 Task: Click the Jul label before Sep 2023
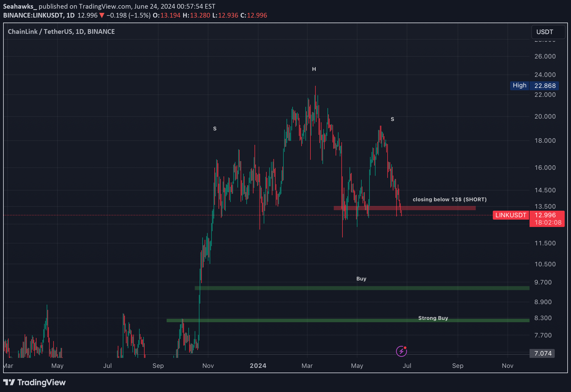pos(107,365)
